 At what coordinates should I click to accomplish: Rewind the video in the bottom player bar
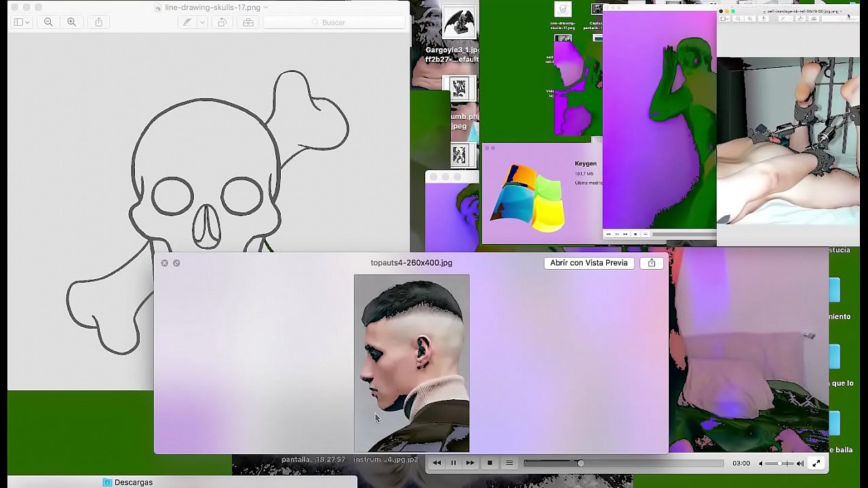point(437,463)
